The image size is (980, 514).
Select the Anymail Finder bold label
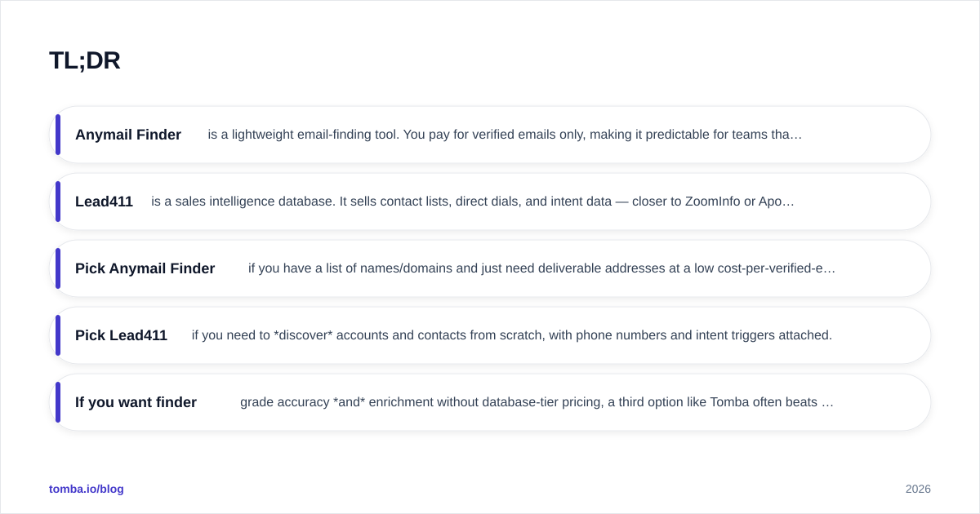[128, 135]
